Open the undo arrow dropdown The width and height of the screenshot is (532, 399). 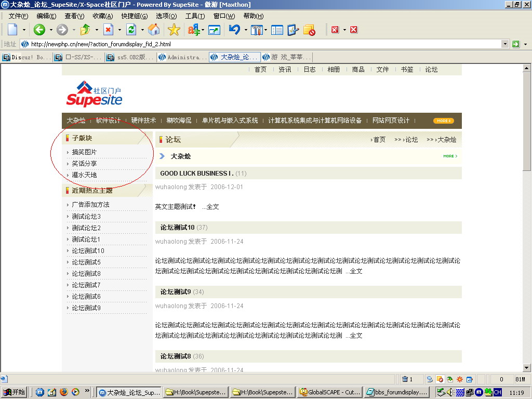tap(246, 30)
